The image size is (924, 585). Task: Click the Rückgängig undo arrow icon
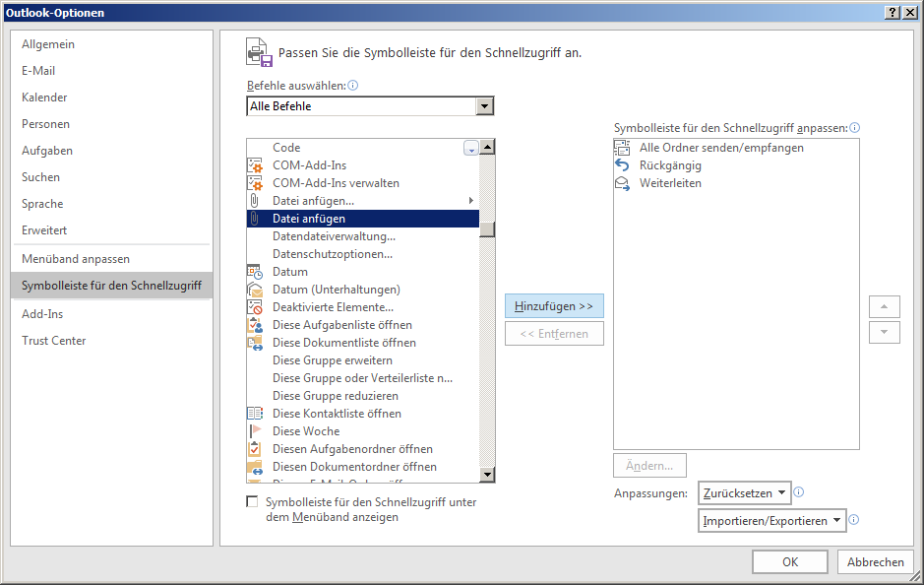tap(622, 165)
